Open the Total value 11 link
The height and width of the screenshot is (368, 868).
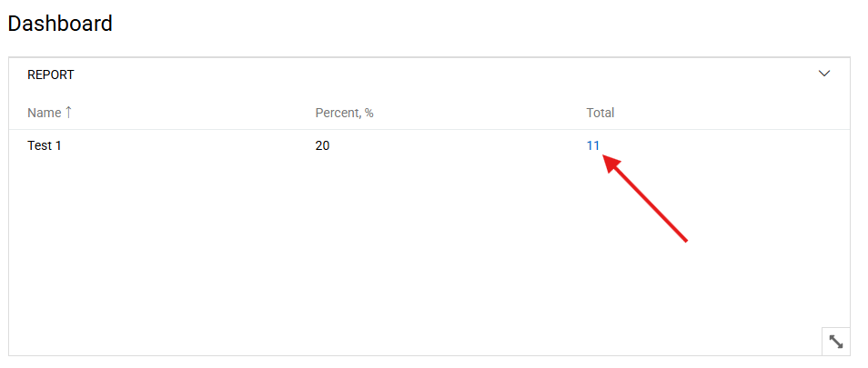tap(593, 145)
